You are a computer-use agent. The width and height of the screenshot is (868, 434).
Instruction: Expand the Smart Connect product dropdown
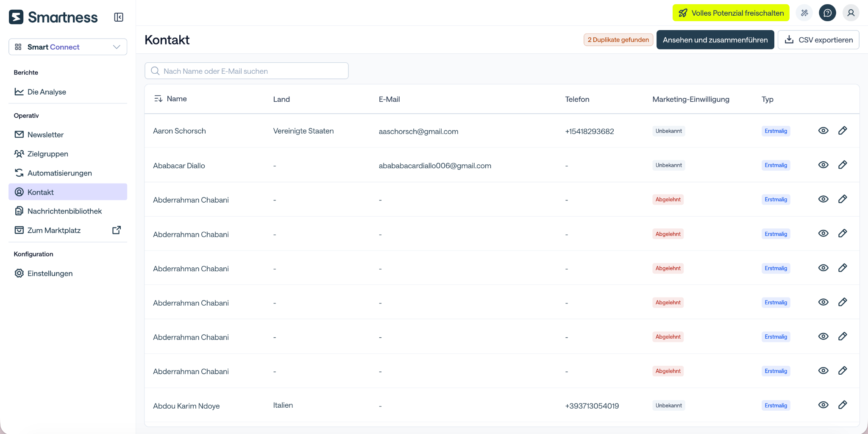[x=68, y=47]
